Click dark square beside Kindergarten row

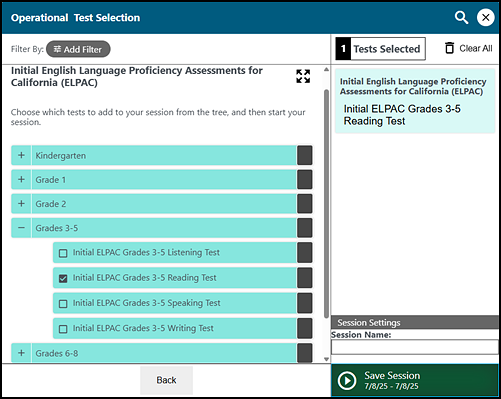[x=305, y=155]
